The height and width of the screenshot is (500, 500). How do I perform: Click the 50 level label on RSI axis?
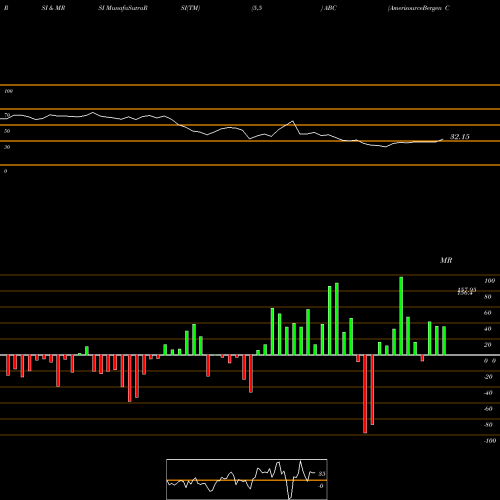click(x=7, y=131)
